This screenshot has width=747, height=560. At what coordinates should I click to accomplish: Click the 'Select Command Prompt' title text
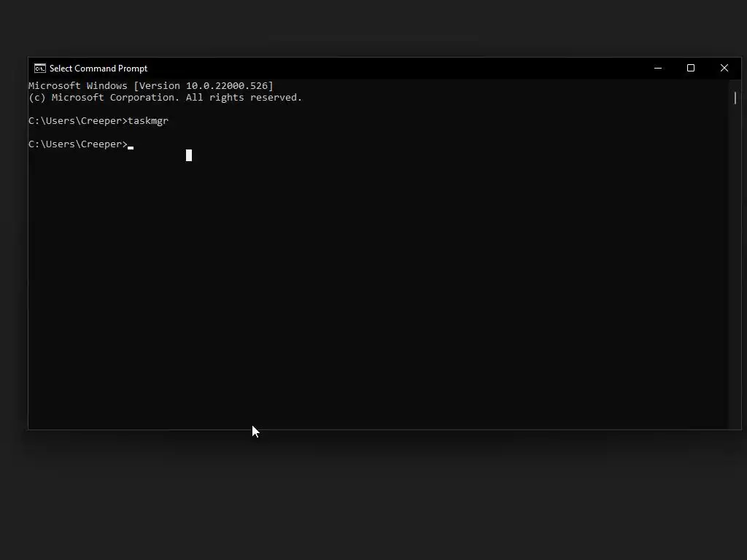pyautogui.click(x=98, y=69)
